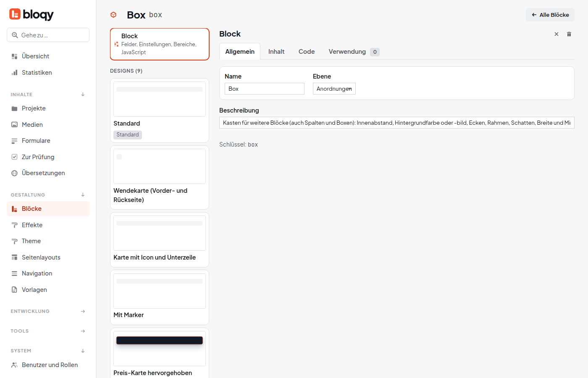Select Preis-Karte hervorgehoben design thumbnail
This screenshot has height=378, width=588.
pyautogui.click(x=160, y=349)
